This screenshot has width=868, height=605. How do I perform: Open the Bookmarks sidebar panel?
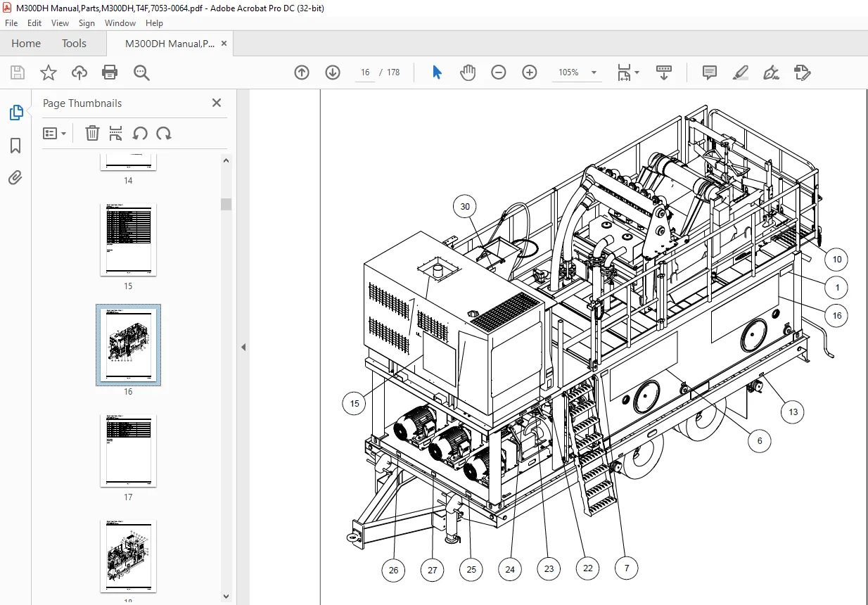click(15, 146)
